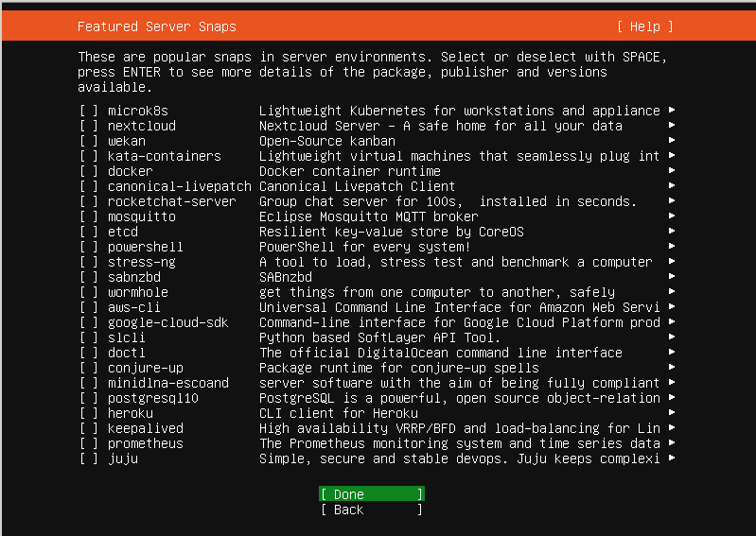Viewport: 756px width, 536px height.
Task: Select the powershell snap checkbox
Action: 89,247
